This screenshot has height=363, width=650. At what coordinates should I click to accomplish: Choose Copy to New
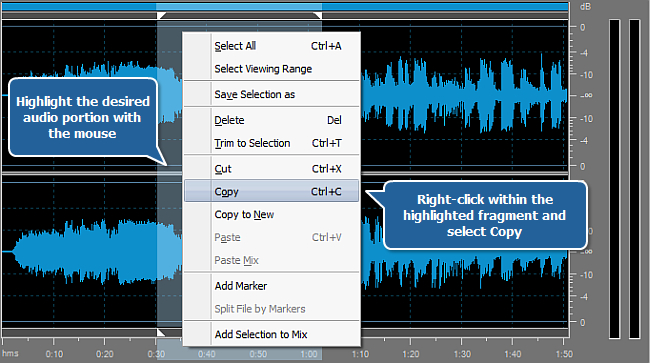point(272,214)
